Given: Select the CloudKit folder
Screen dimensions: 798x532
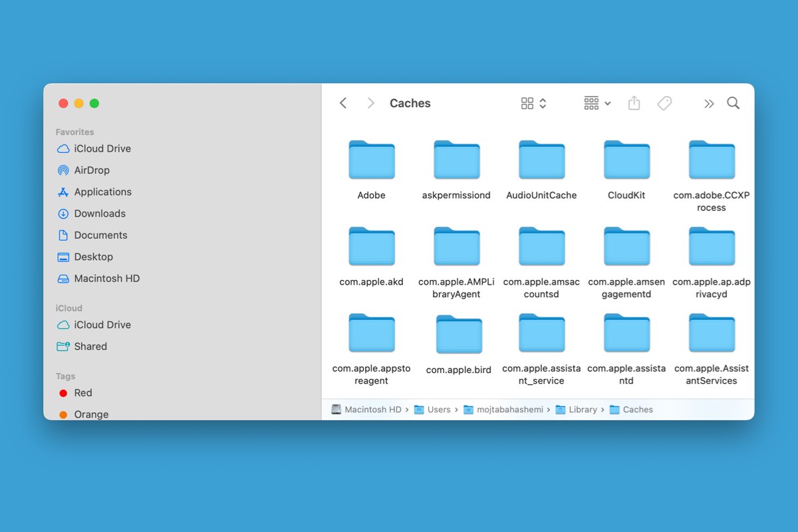Looking at the screenshot, I should 626,160.
